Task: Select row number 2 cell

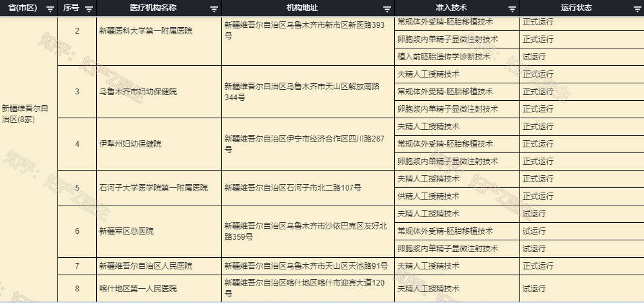Action: click(77, 41)
